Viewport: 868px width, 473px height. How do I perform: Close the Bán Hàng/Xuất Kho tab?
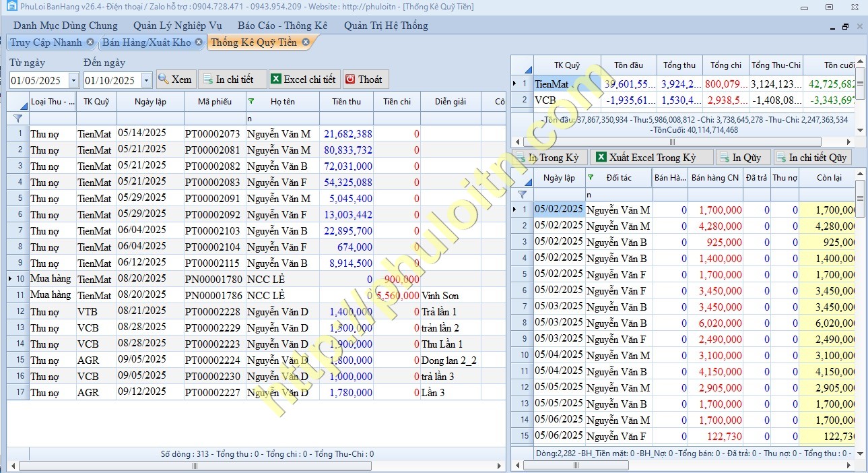click(199, 42)
